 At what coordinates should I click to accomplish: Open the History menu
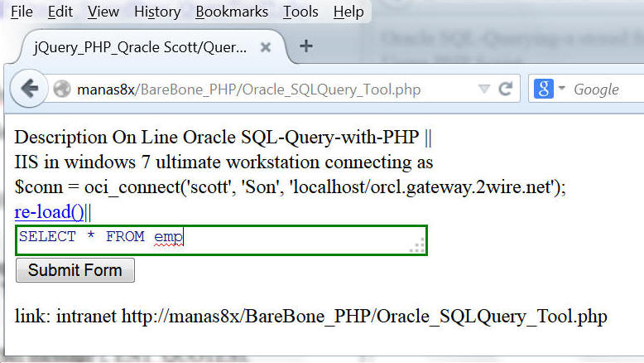pos(157,12)
